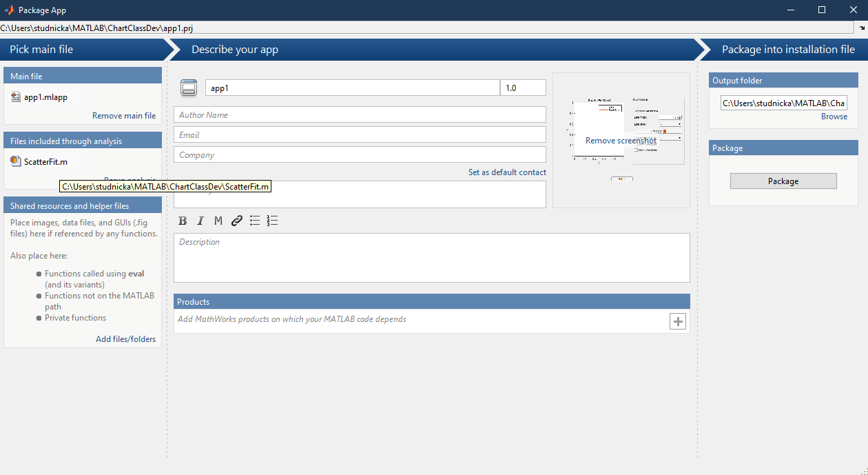Click the MATLAB logo in title bar
Screen dimensions: 868x475
9,10
